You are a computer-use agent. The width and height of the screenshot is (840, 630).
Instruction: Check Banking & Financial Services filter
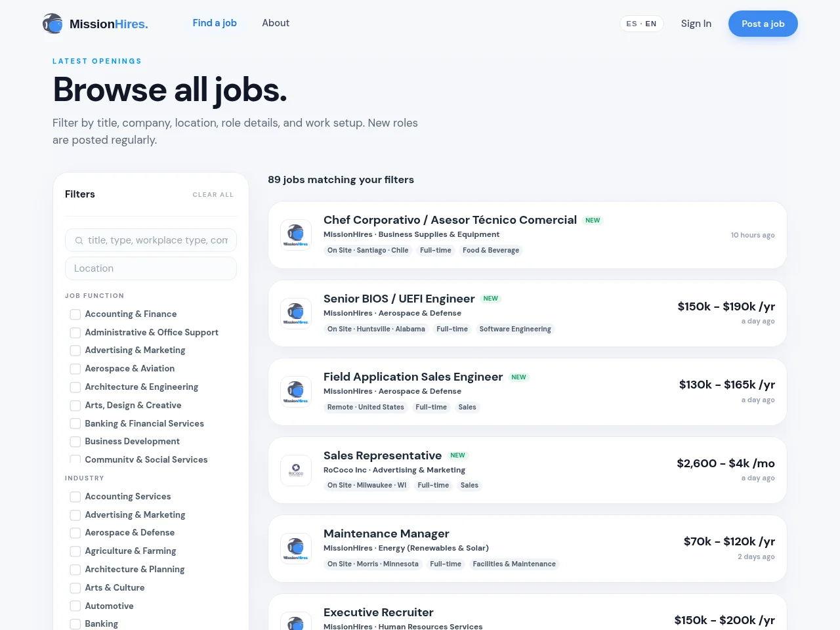coord(75,424)
